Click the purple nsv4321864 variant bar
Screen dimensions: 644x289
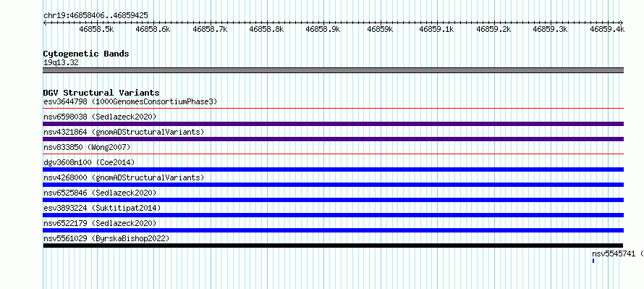click(x=334, y=139)
